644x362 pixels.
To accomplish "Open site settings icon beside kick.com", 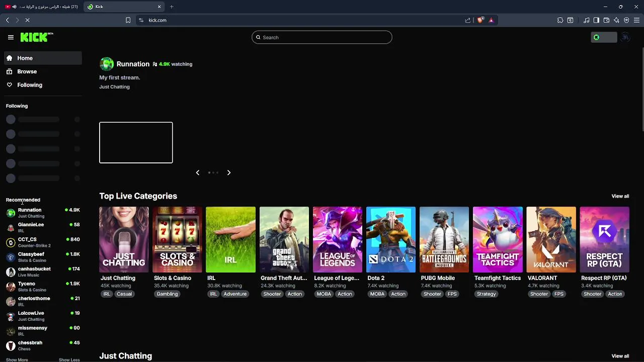I will pyautogui.click(x=141, y=20).
